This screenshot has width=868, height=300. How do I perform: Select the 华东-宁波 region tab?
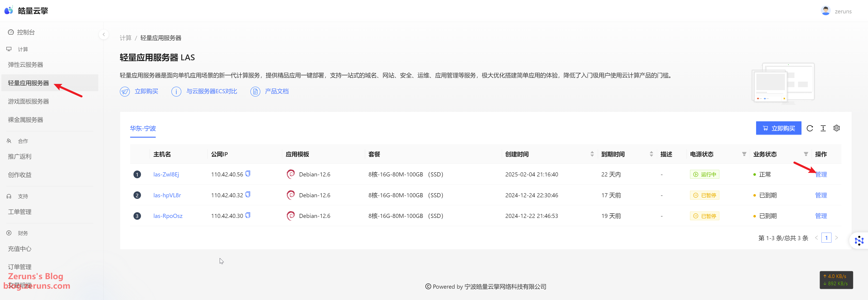point(143,128)
